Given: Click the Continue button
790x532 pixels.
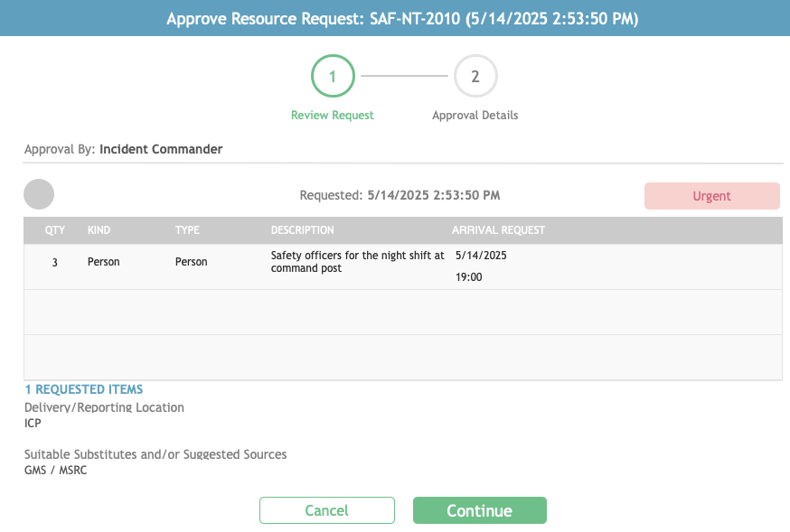Looking at the screenshot, I should pos(479,510).
